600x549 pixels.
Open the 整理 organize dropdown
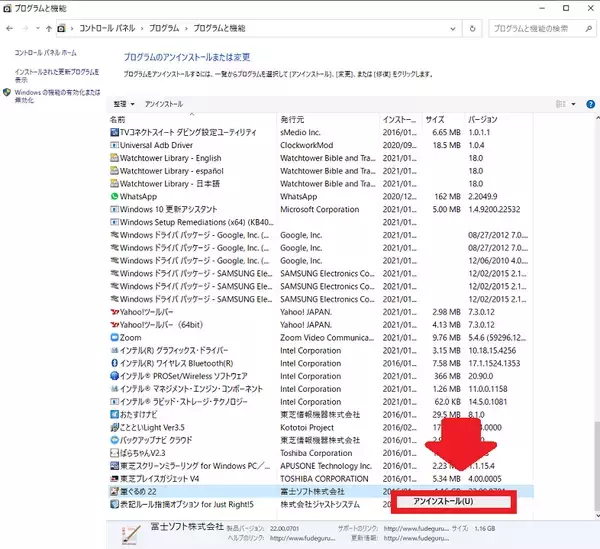pyautogui.click(x=124, y=103)
